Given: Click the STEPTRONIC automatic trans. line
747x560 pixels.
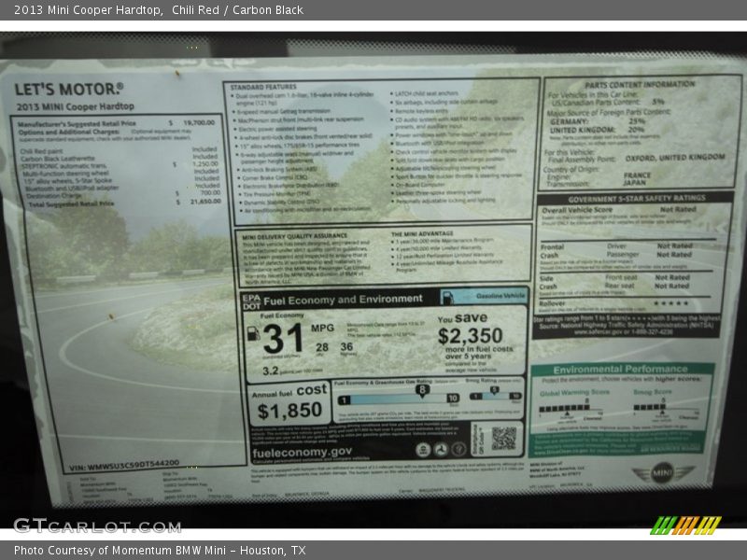Looking at the screenshot, I should pyautogui.click(x=63, y=166).
